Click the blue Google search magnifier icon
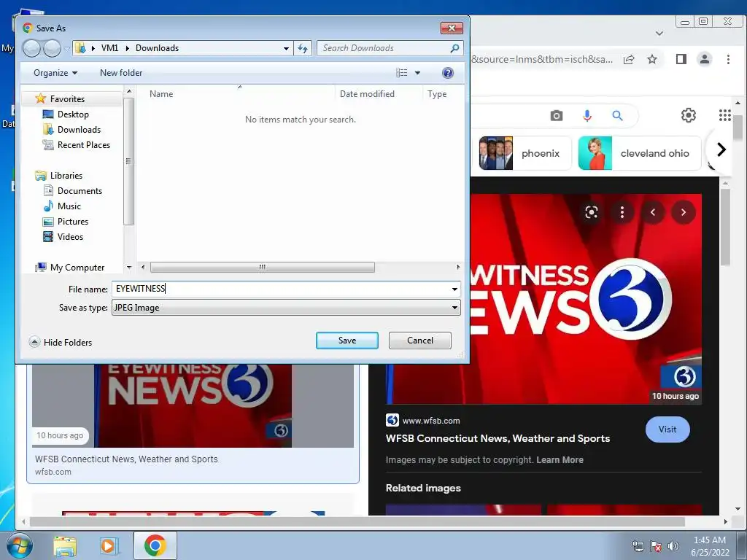 pyautogui.click(x=617, y=116)
